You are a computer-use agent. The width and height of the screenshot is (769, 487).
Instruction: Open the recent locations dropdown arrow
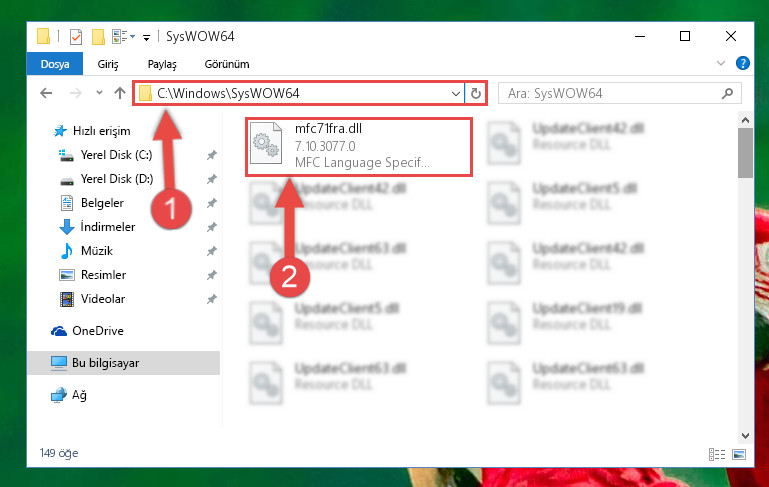coord(99,93)
